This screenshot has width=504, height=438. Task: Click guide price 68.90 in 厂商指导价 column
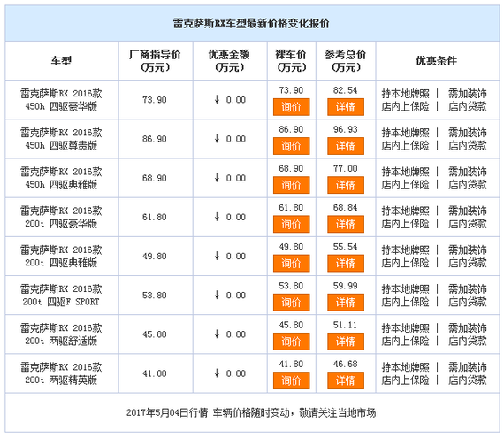(x=155, y=178)
